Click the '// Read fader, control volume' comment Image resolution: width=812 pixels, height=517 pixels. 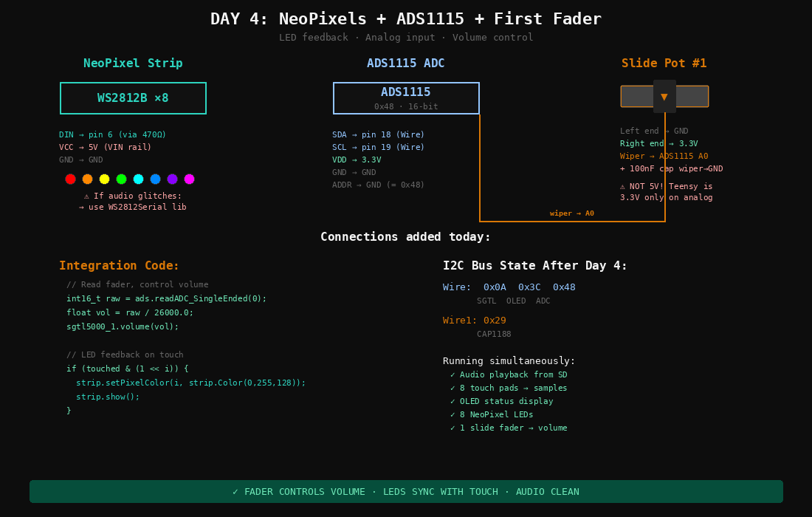137,285
